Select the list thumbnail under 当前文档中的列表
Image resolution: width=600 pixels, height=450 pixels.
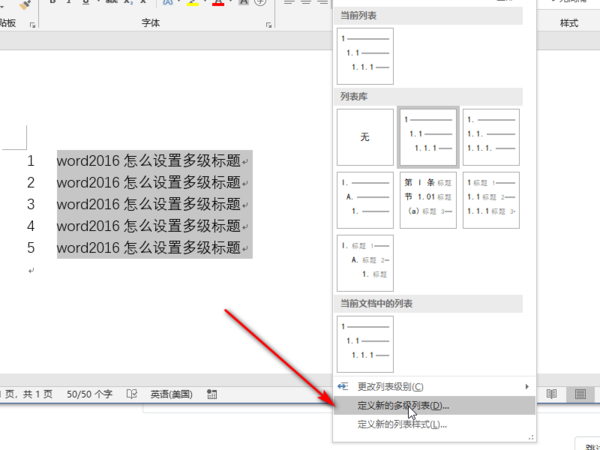(365, 344)
